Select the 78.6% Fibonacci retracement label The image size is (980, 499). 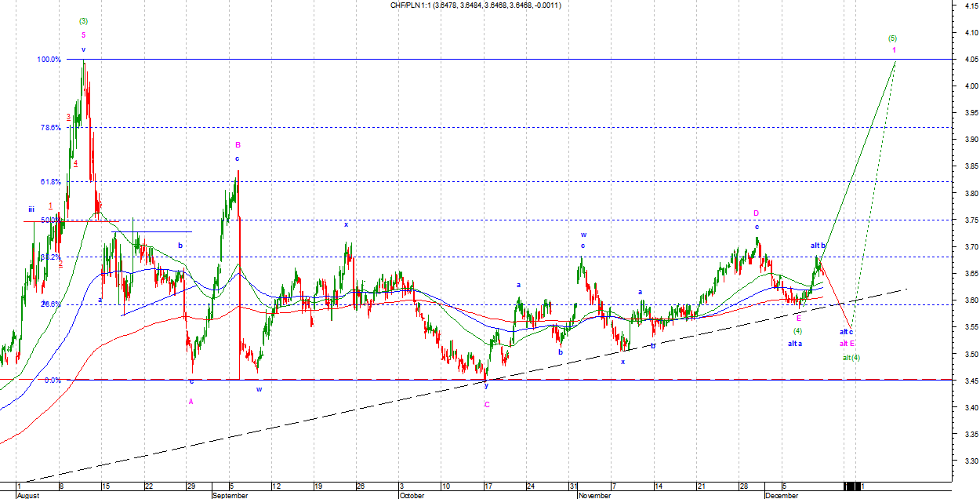[x=50, y=128]
